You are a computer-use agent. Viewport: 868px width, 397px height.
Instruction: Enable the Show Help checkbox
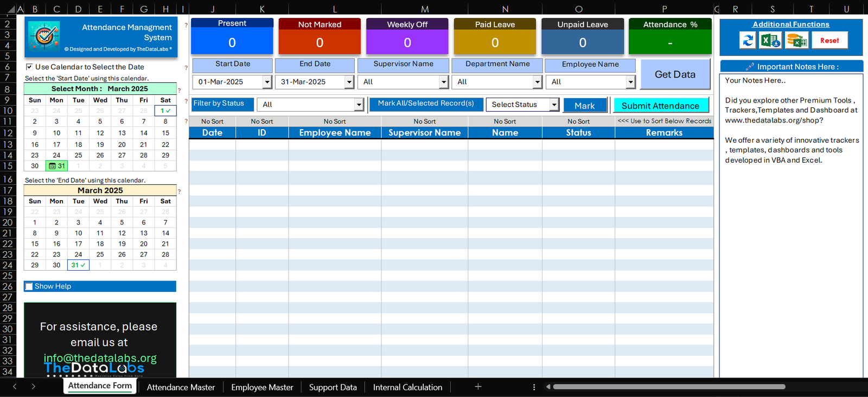(29, 286)
